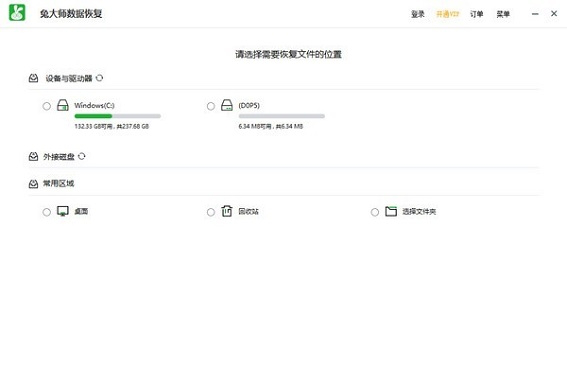
Task: Click the 选择文件夹 folder icon
Action: click(391, 211)
